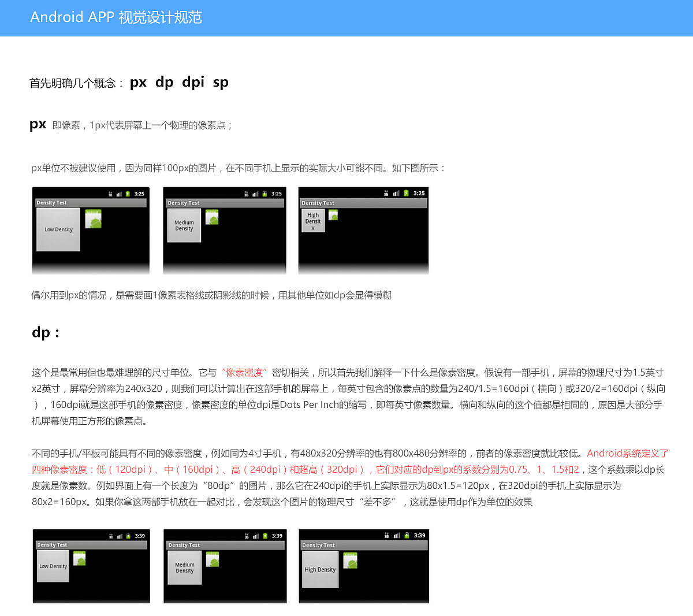This screenshot has width=693, height=616.
Task: Click the Android robot icon beside Medium Density, 3:25 screenshot
Action: tap(212, 217)
